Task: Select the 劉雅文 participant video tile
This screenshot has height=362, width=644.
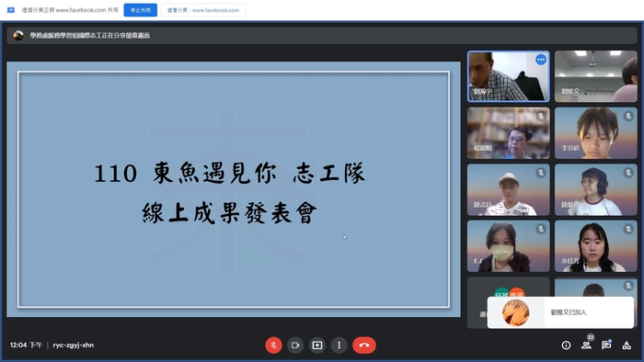Action: (595, 76)
